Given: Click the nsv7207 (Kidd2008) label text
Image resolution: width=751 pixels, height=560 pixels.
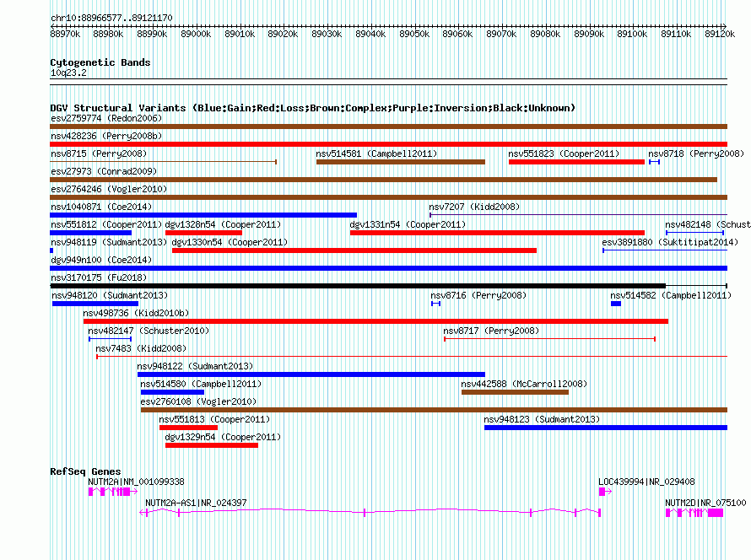Looking at the screenshot, I should [x=474, y=207].
